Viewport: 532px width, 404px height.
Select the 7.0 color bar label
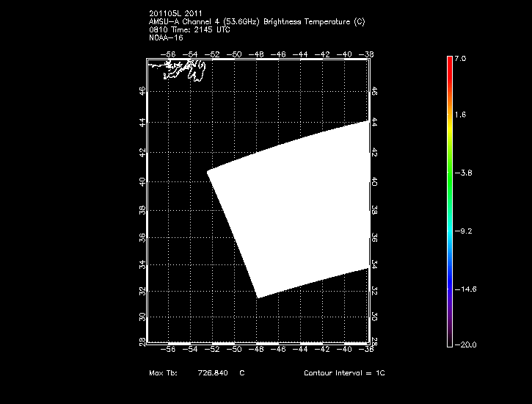459,57
